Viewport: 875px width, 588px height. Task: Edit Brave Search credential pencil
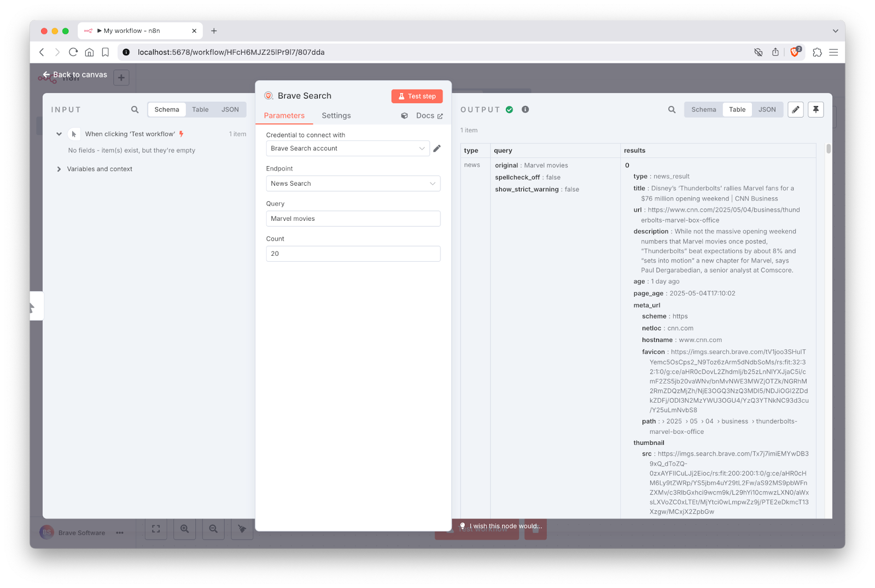[x=437, y=148]
